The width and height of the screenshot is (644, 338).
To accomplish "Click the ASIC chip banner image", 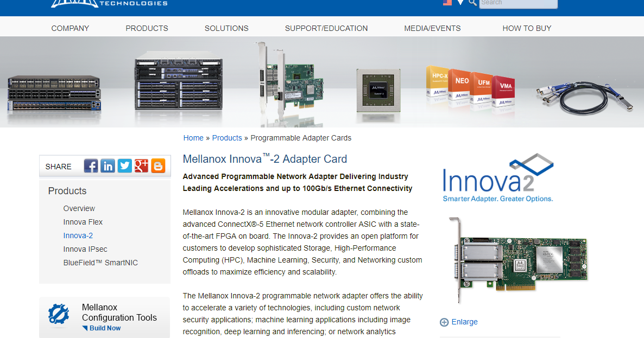I will click(x=378, y=91).
